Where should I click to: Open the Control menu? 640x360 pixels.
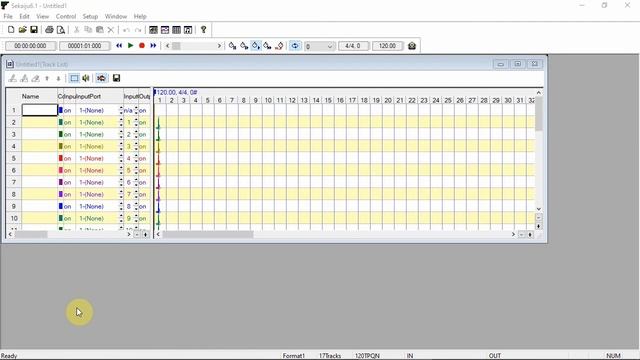(x=66, y=16)
